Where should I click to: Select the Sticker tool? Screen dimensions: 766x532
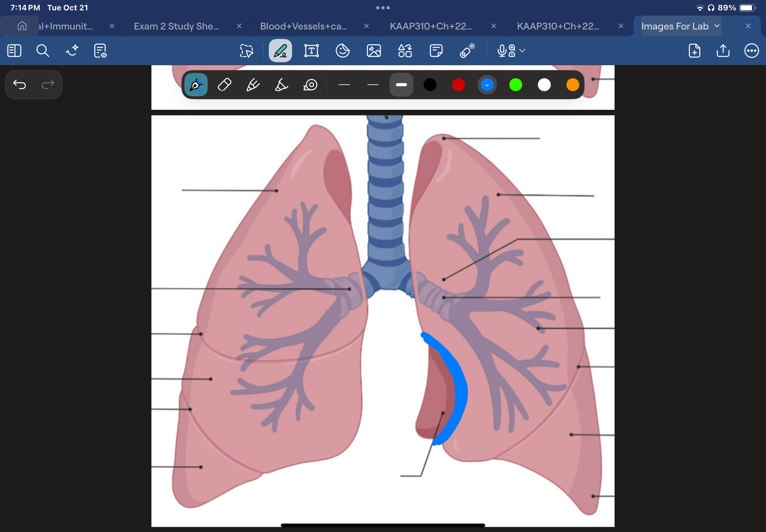pyautogui.click(x=342, y=51)
